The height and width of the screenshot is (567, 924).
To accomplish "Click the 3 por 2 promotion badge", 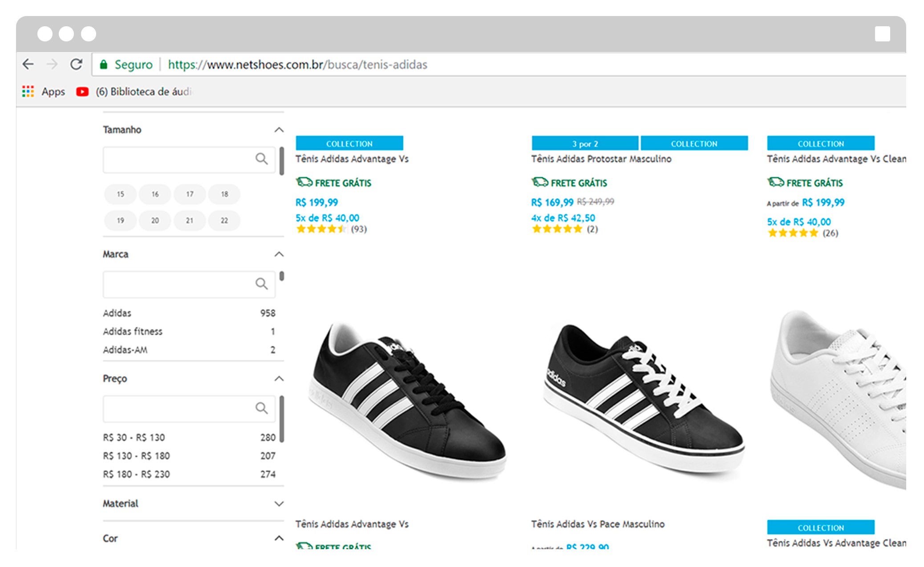I will [585, 143].
